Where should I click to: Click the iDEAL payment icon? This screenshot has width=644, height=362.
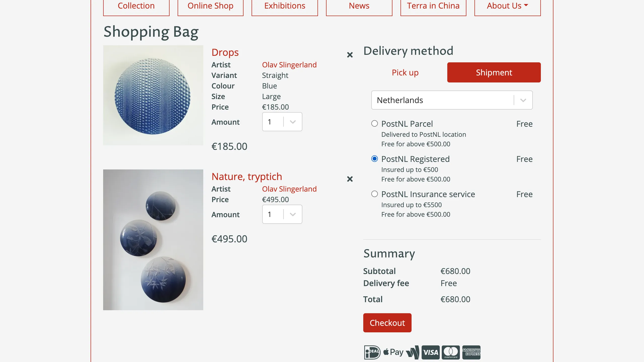click(372, 352)
